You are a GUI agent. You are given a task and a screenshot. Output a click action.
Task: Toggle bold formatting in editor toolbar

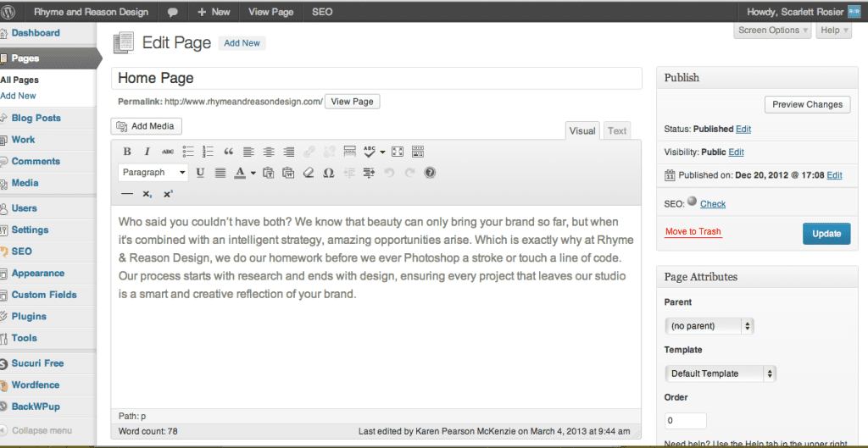(127, 152)
